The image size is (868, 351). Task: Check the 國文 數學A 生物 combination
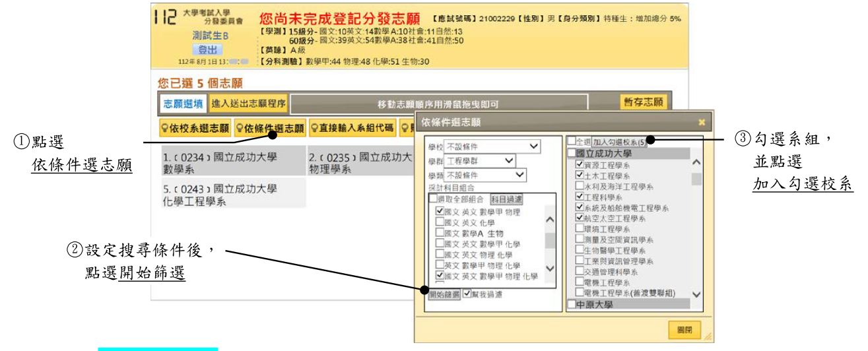[440, 233]
